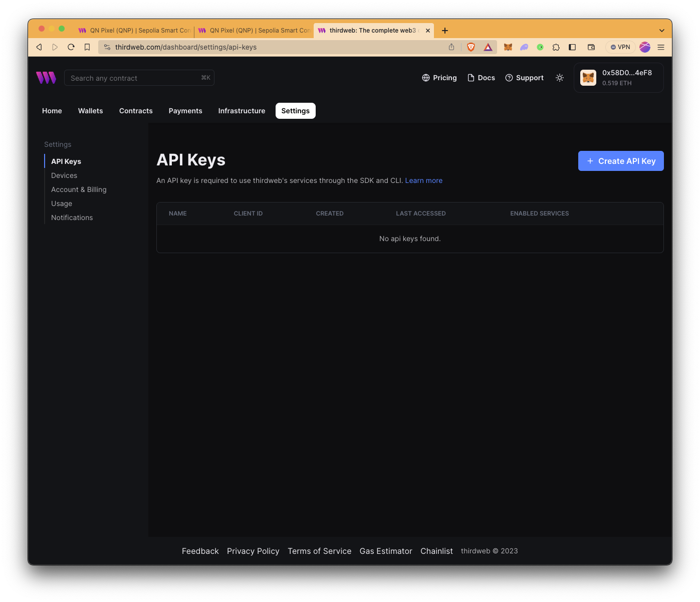Viewport: 700px width, 602px height.
Task: Switch to first QN Pixel Sepolia tab
Action: point(134,31)
